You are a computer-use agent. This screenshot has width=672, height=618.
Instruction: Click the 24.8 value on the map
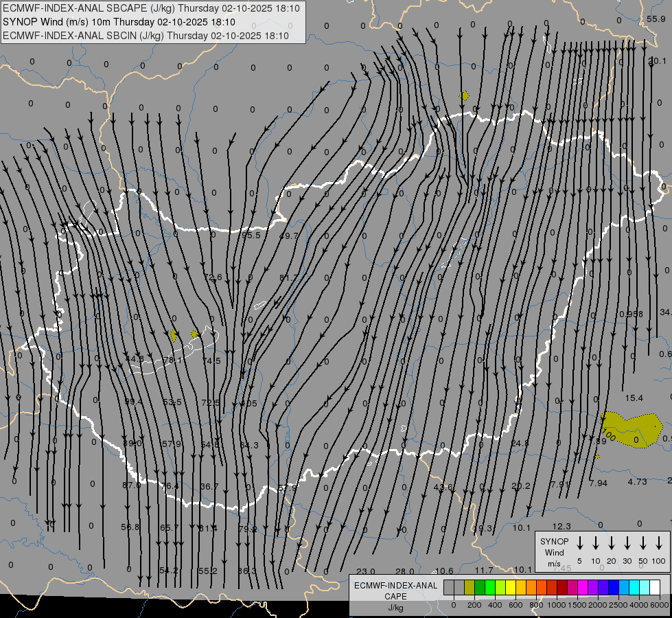520,443
